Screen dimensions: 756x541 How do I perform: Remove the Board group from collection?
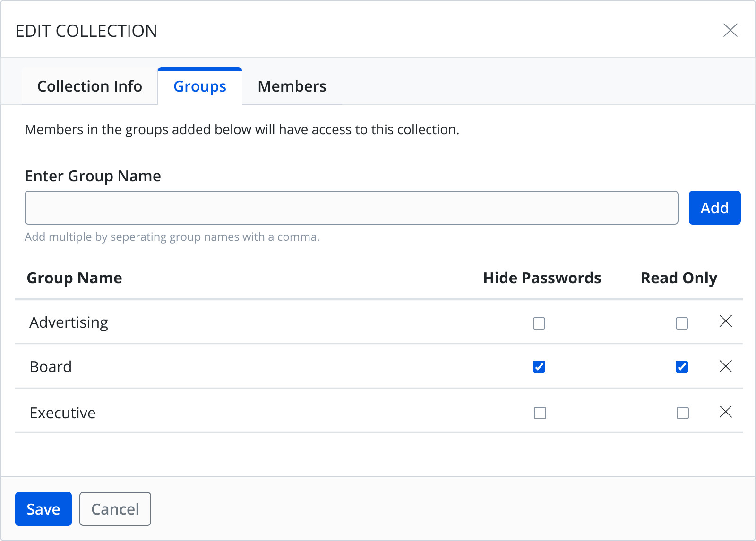(x=725, y=366)
